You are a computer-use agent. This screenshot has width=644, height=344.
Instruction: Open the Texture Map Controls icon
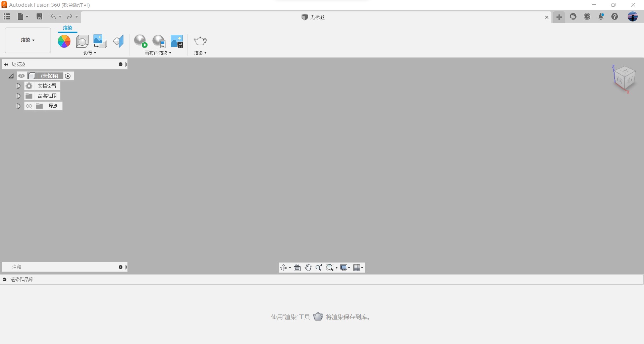118,41
